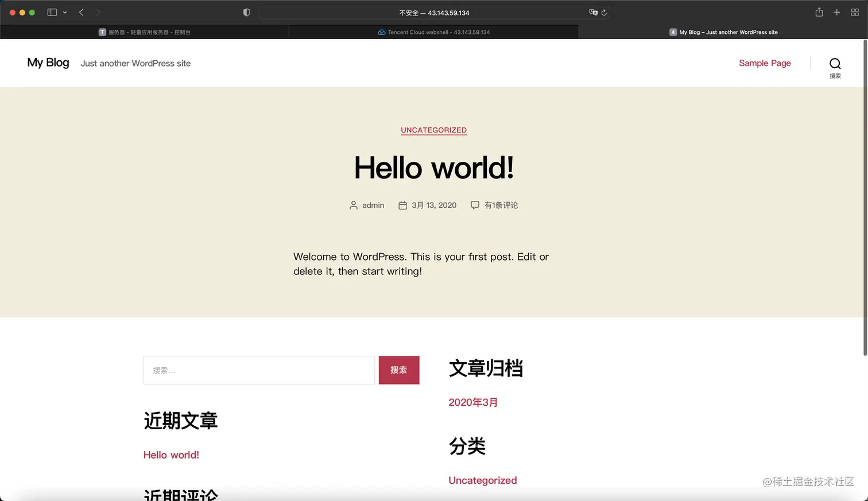Show the tab overview grid icon

(x=855, y=13)
